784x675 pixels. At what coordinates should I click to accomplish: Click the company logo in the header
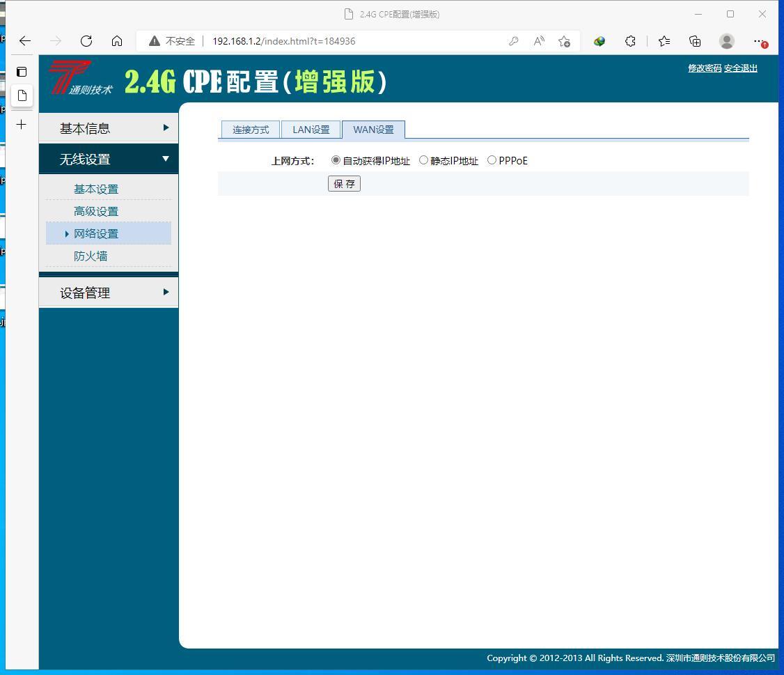pos(81,78)
